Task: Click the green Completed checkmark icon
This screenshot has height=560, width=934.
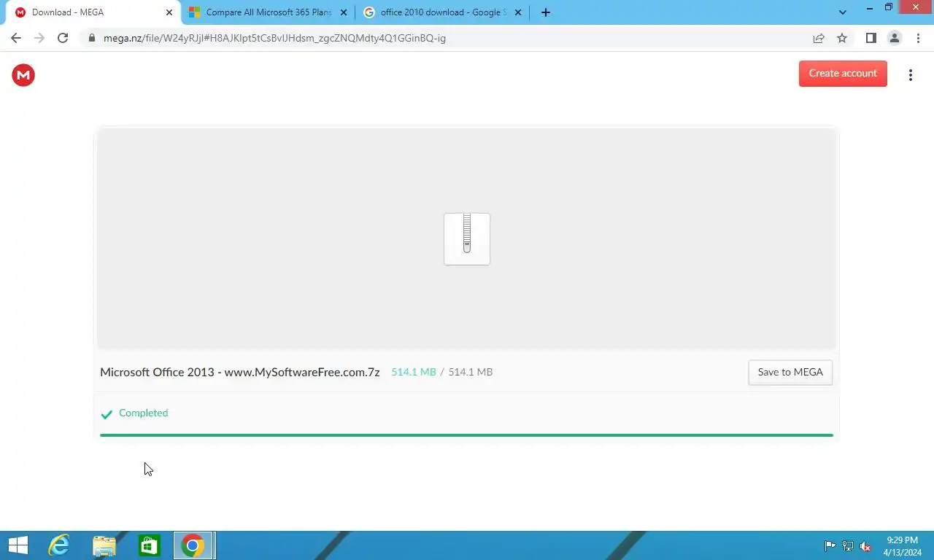Action: (107, 414)
